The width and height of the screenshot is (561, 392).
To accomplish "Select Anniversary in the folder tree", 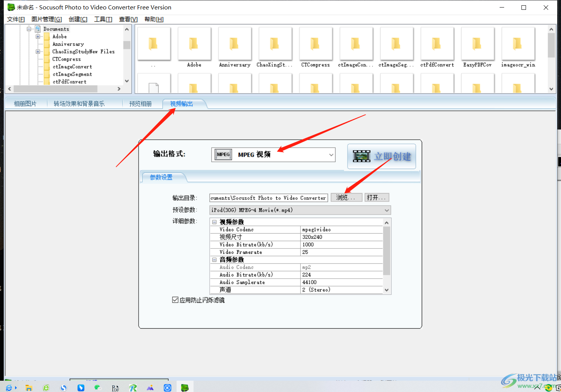I will click(68, 44).
